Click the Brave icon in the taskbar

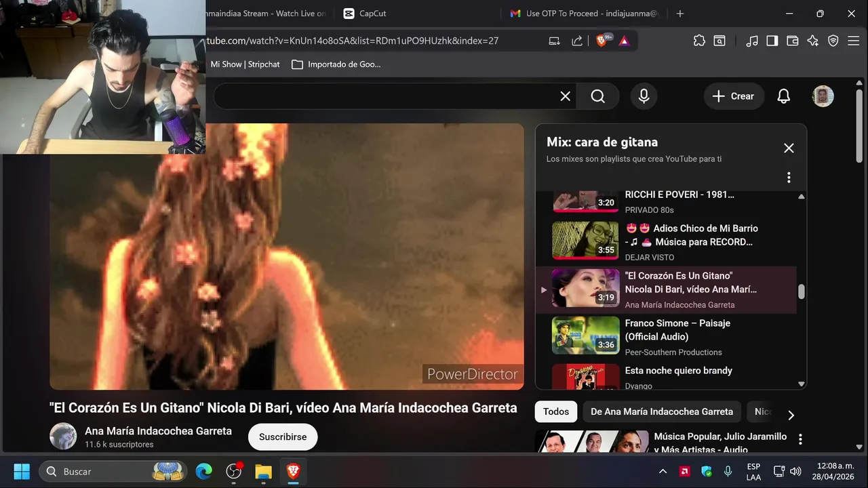(x=293, y=471)
